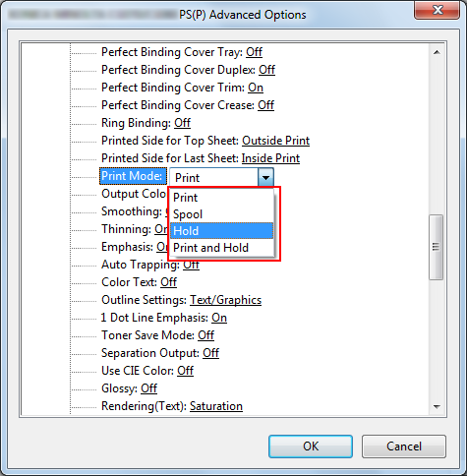The width and height of the screenshot is (467, 476).
Task: Select the Auto Trapping label
Action: click(x=141, y=265)
